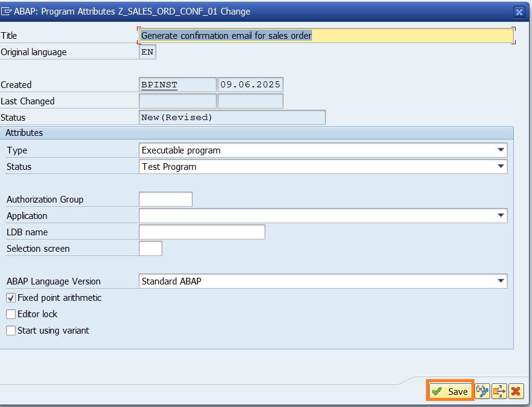Image resolution: width=532 pixels, height=407 pixels.
Task: Open the Test Program status dropdown
Action: coord(500,166)
